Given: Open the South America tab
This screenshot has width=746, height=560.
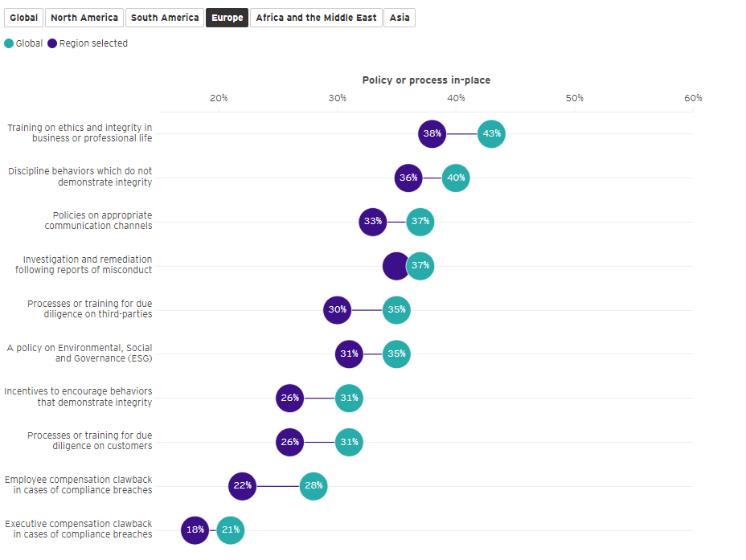Looking at the screenshot, I should 165,18.
